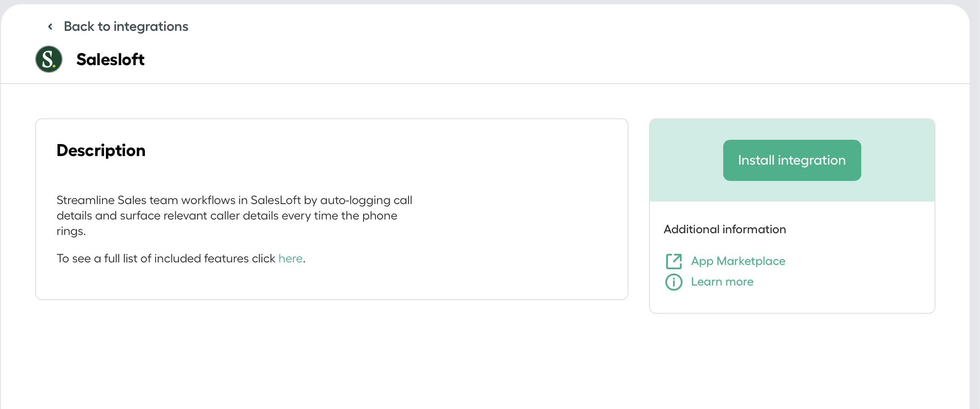Click the Salesloft page title text
This screenshot has width=980, height=409.
coord(110,59)
